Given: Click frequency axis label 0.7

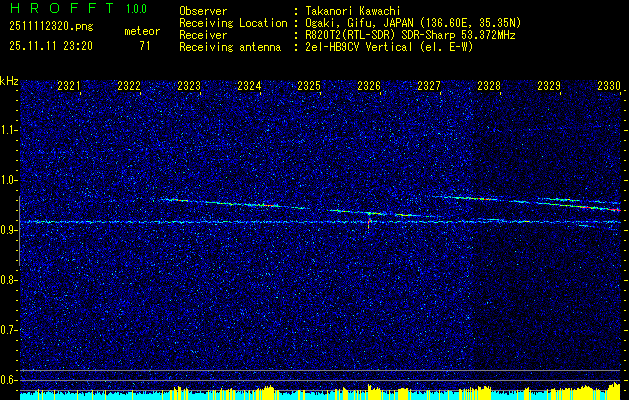Looking at the screenshot, I should 8,330.
